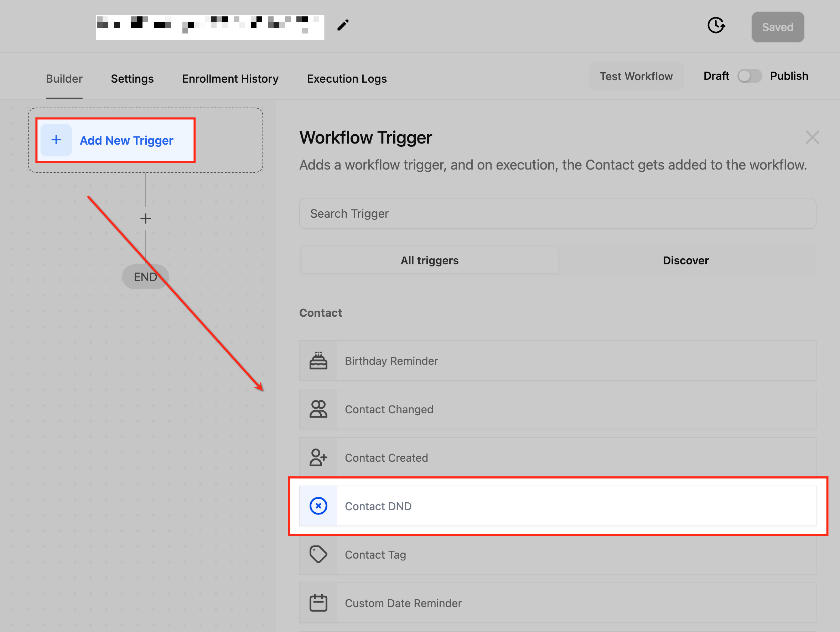Click the pencil edit name icon
This screenshot has height=632, width=840.
coord(343,25)
